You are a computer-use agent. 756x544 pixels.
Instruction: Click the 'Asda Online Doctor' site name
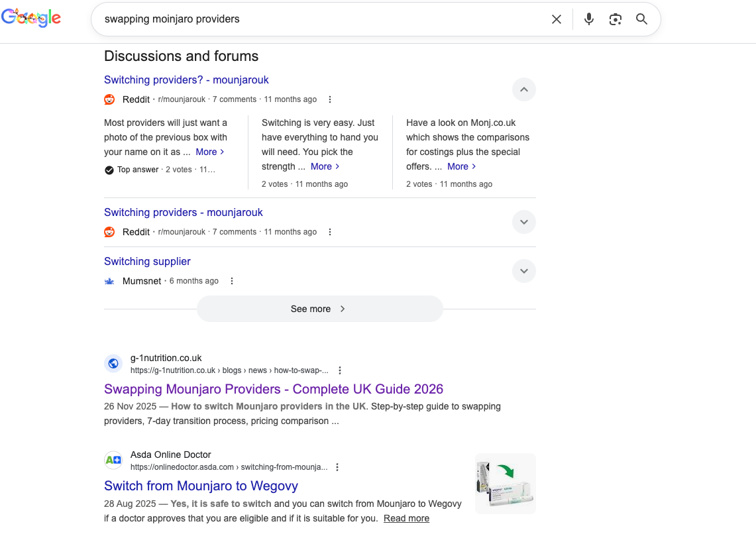(x=171, y=455)
